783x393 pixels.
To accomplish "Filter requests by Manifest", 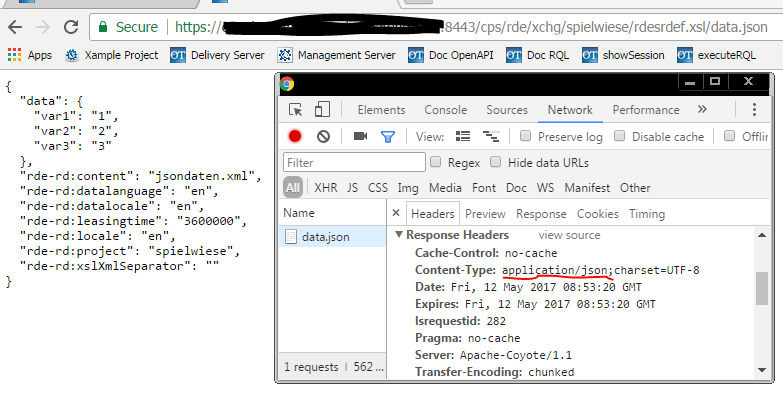I will pyautogui.click(x=587, y=188).
